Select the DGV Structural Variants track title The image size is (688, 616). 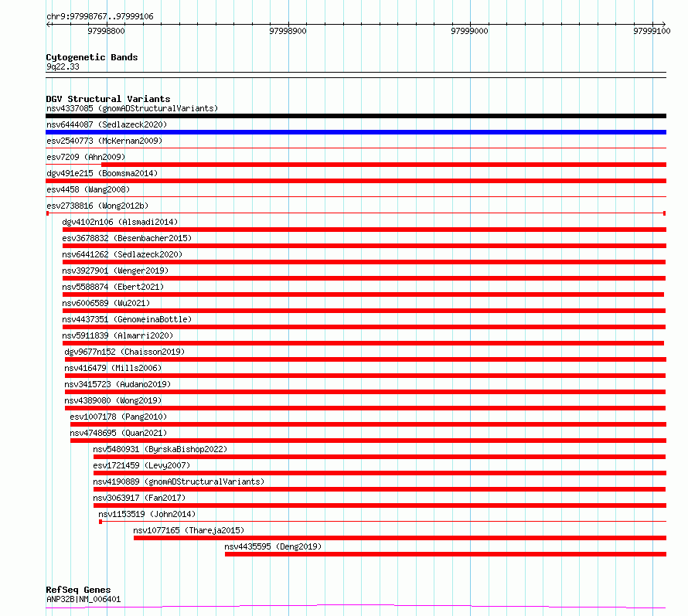[108, 99]
